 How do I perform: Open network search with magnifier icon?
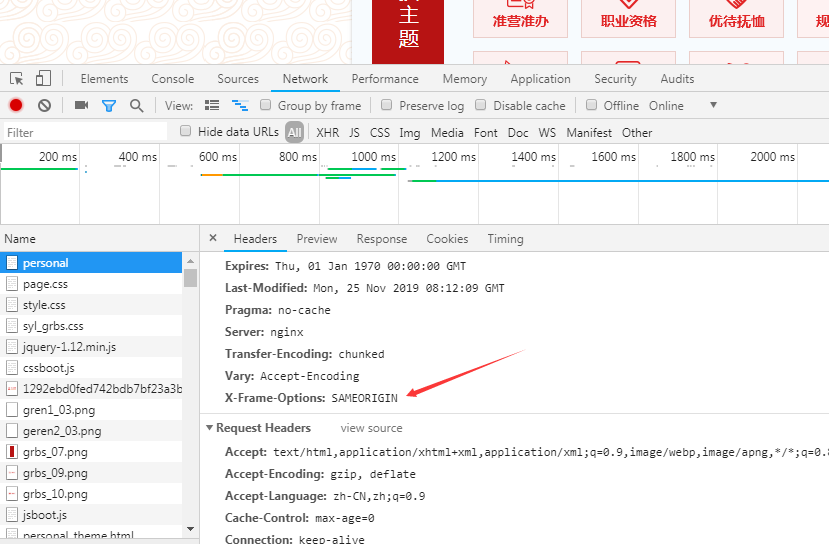click(x=136, y=105)
